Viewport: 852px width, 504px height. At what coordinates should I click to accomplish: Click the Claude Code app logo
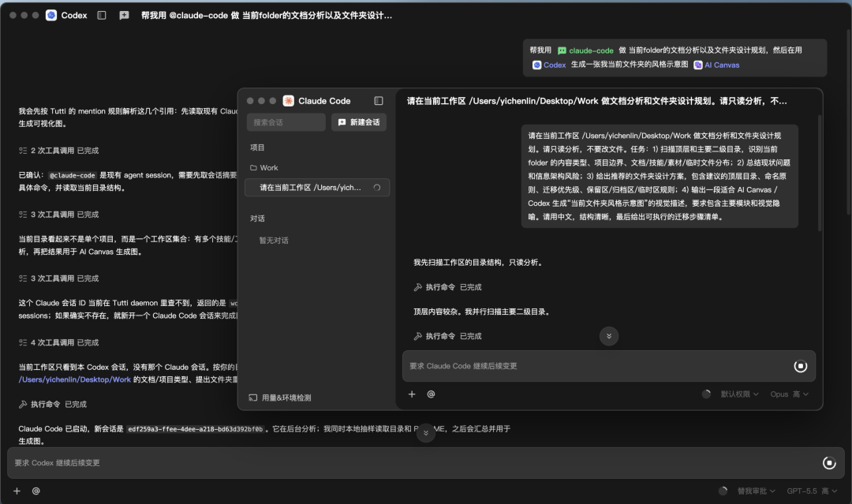289,100
